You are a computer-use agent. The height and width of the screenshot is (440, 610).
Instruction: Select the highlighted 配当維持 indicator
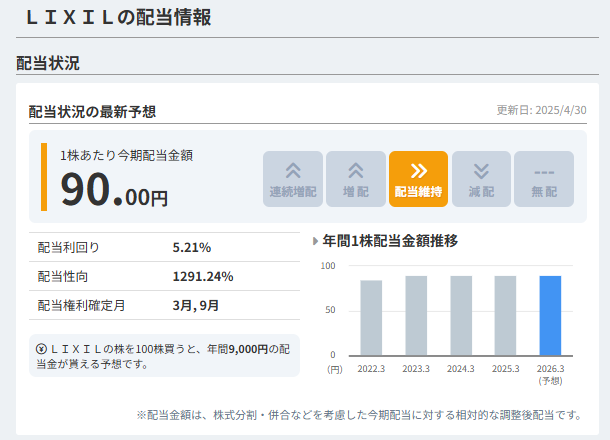click(419, 179)
